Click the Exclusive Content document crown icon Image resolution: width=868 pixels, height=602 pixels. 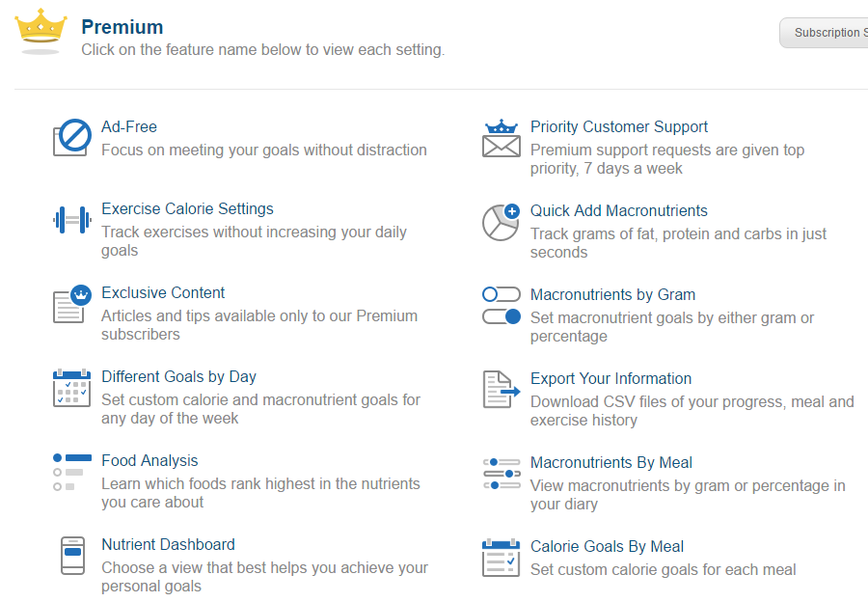click(x=72, y=304)
